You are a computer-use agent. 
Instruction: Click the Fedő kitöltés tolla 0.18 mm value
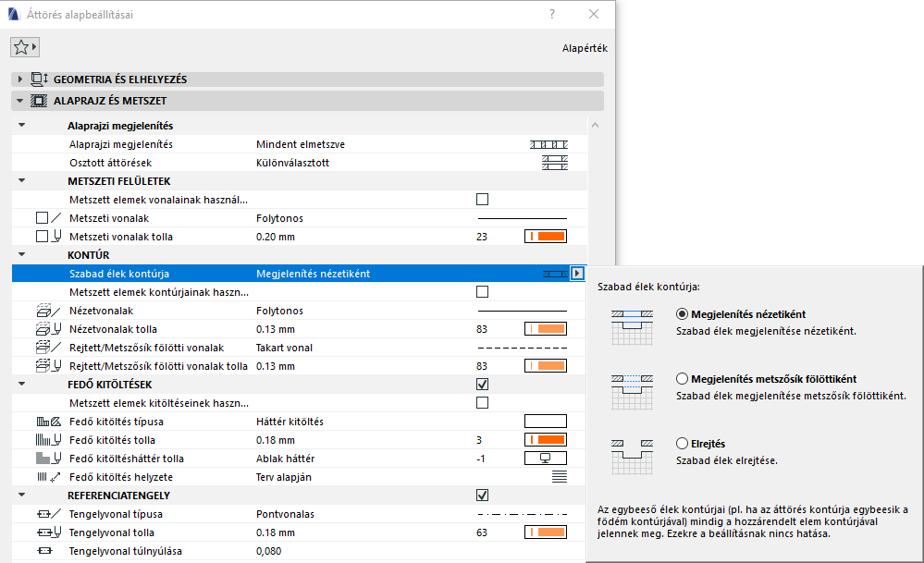(276, 439)
